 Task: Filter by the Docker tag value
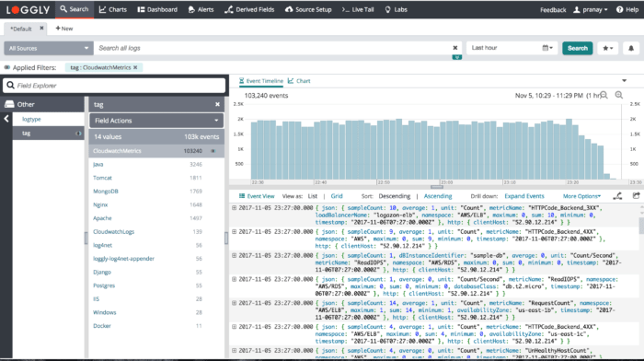click(x=102, y=326)
